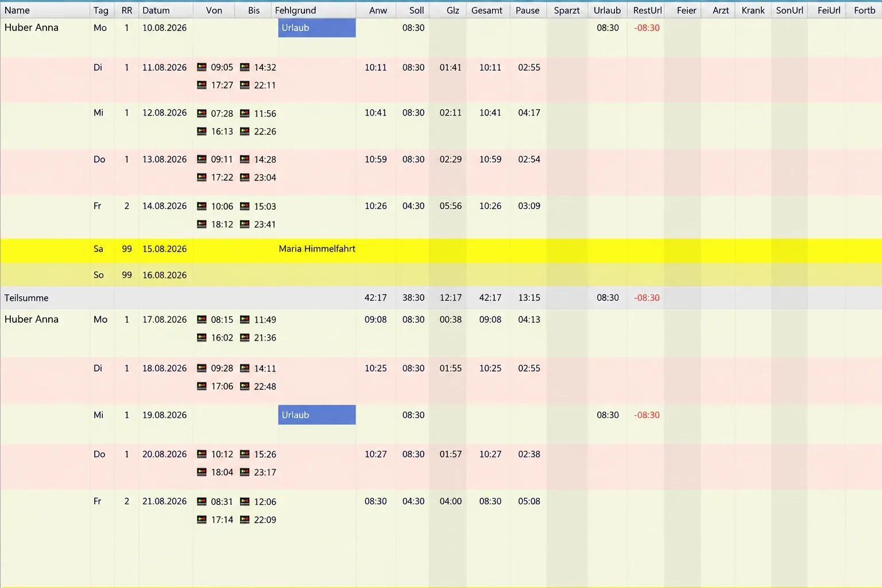
Task: Click the terminal icon beside 14:32 on 11.08.2026
Action: [x=245, y=67]
